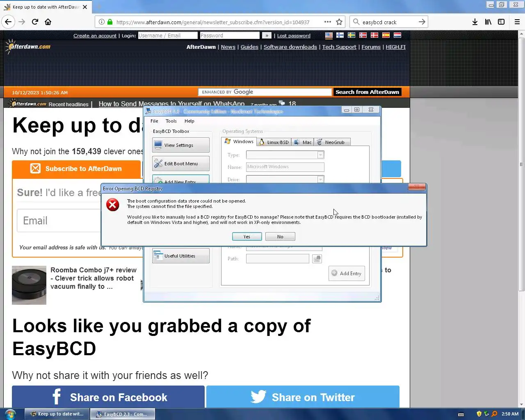This screenshot has height=420, width=525.
Task: Open the Tech Support link
Action: (x=339, y=47)
